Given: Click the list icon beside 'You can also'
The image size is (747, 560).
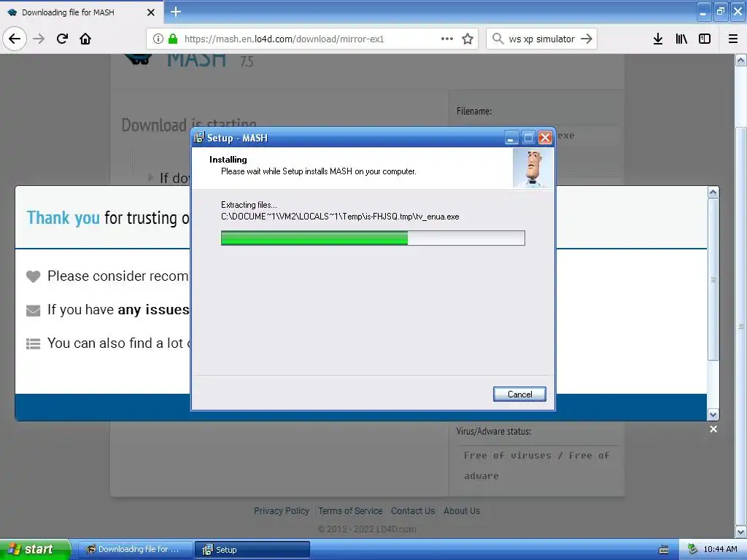Looking at the screenshot, I should (x=33, y=344).
